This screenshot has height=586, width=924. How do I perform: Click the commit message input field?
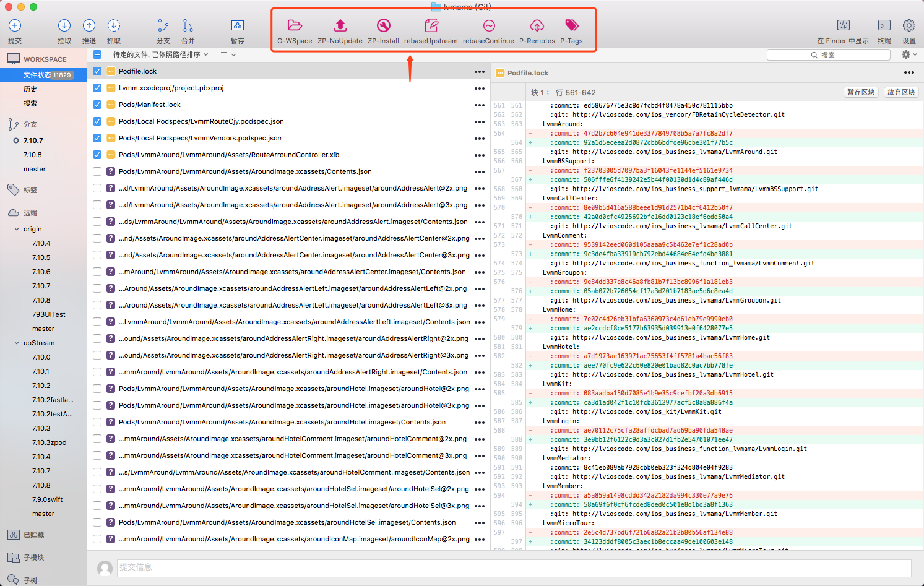coord(514,567)
